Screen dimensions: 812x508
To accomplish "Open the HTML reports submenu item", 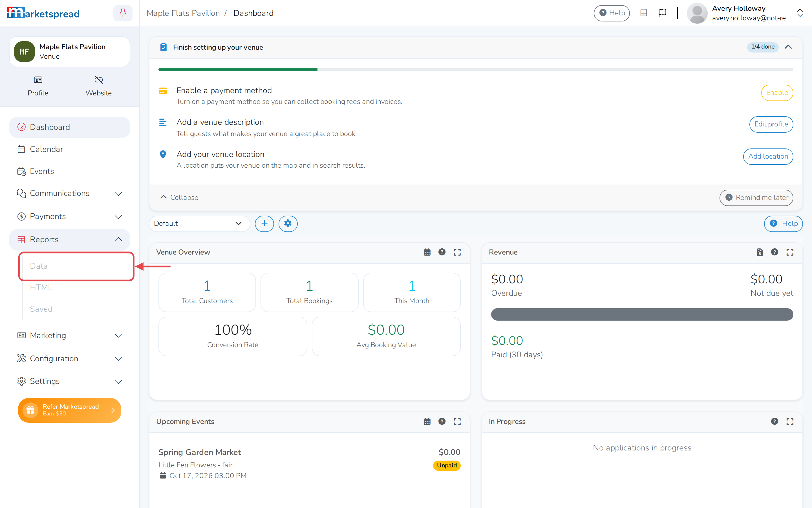I will 76,288.
